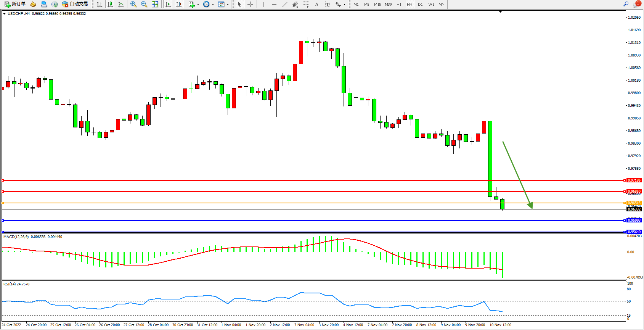Screen dimensions: 644x330
Task: Switch chart to bar chart mode
Action: [x=100, y=4]
